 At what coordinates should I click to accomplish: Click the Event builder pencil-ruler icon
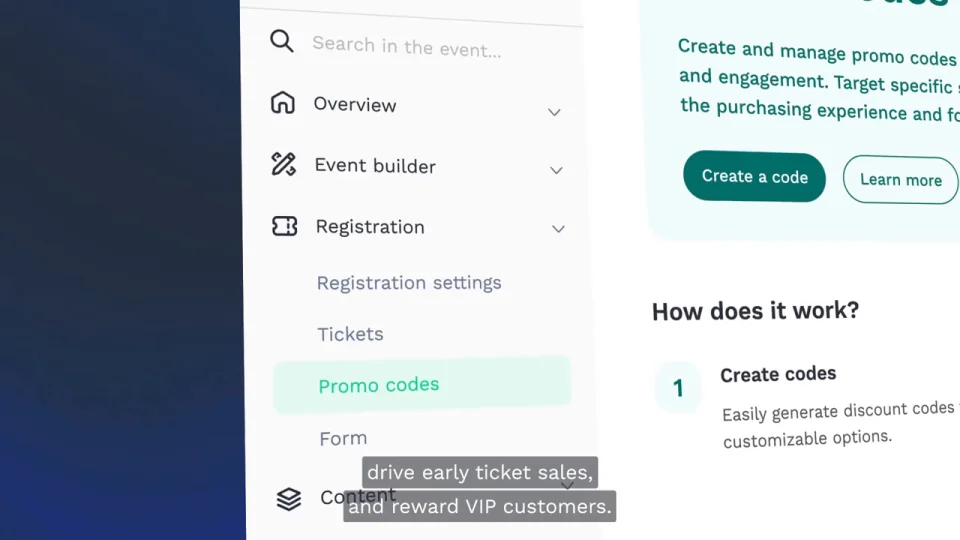(284, 164)
